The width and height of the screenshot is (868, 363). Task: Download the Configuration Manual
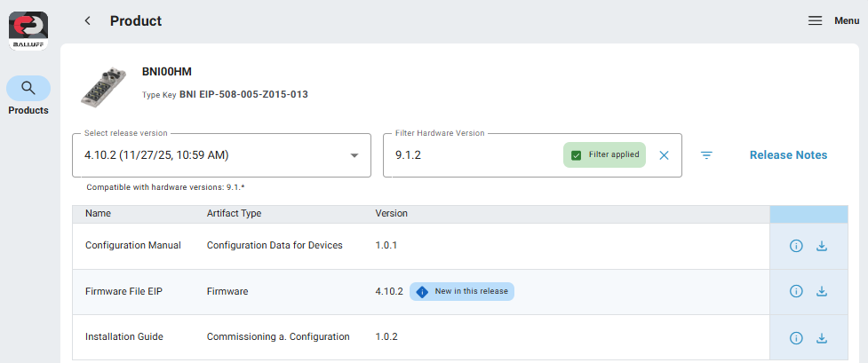[822, 246]
